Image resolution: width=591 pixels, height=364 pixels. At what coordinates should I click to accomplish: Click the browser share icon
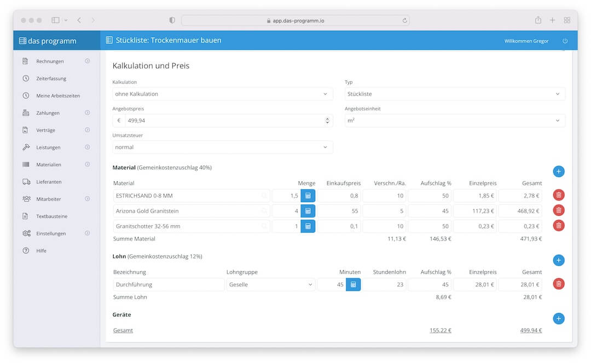[x=538, y=20]
